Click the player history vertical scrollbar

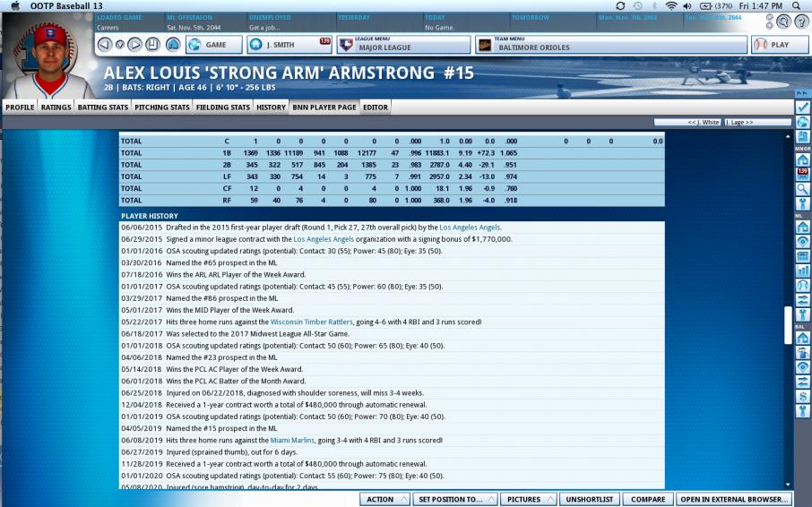click(x=788, y=324)
